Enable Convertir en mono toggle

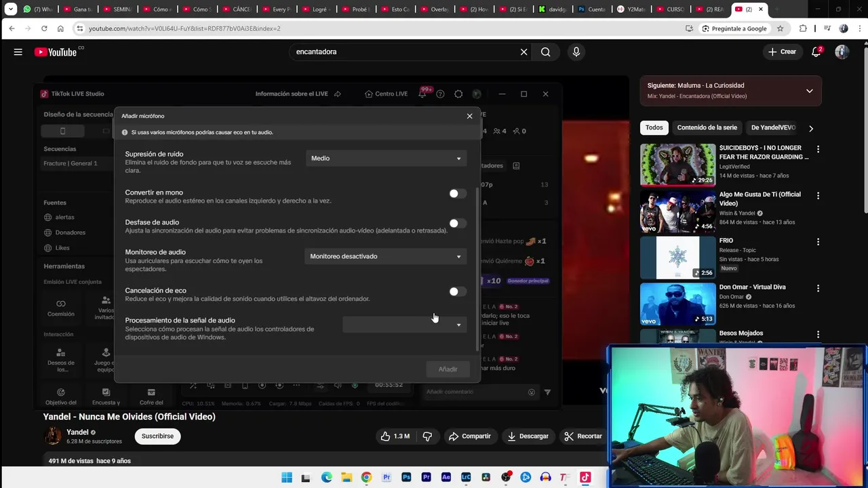458,194
